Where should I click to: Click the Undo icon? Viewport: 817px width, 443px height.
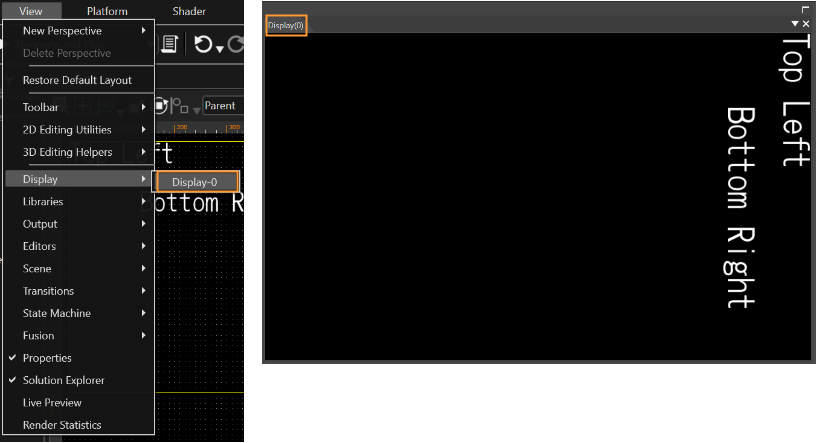tap(203, 44)
